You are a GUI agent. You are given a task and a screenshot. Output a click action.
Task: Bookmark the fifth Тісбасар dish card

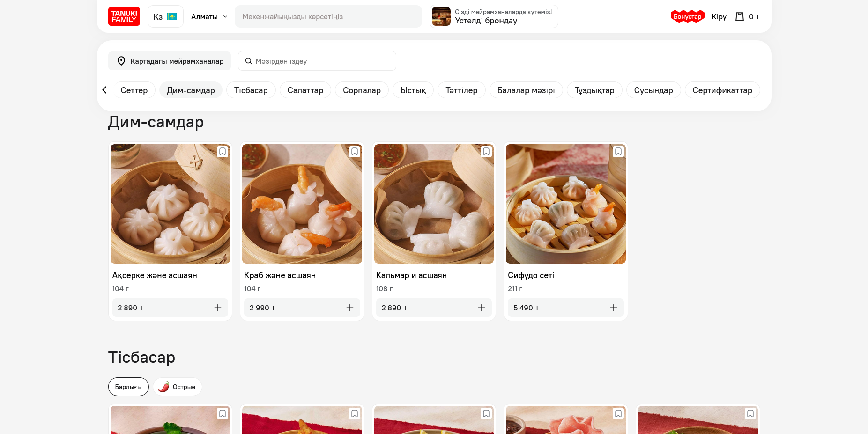[x=750, y=413]
